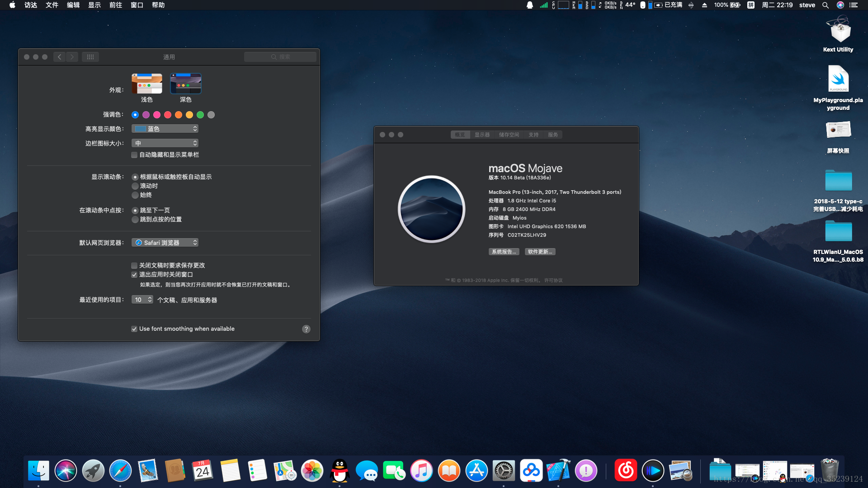Open 许可协议 link in About window
The image size is (868, 488).
(553, 281)
